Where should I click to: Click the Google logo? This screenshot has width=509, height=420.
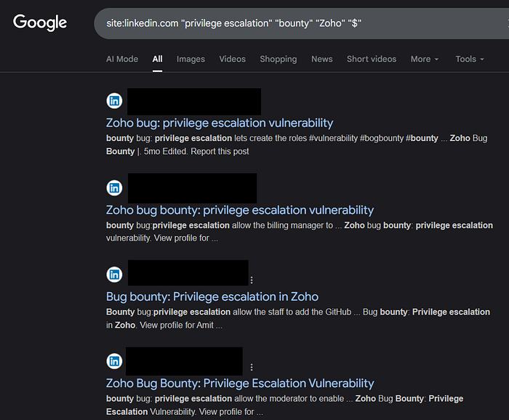[x=40, y=23]
